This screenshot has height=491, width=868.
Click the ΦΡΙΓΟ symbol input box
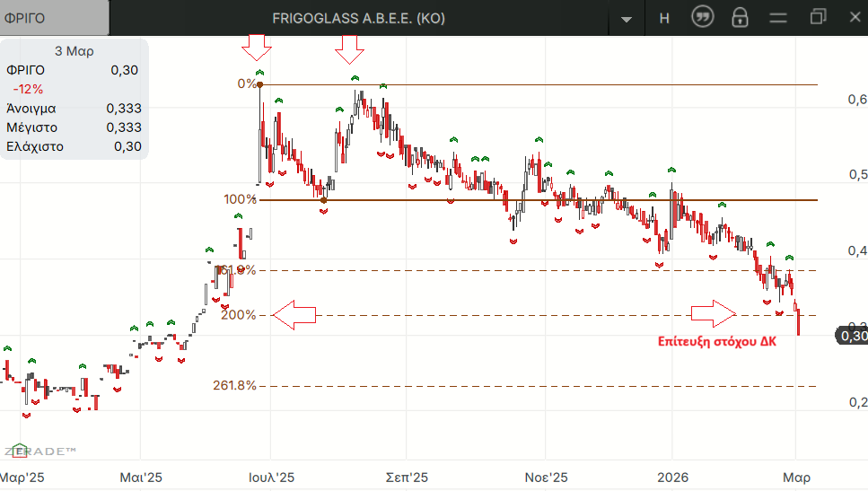pos(54,18)
